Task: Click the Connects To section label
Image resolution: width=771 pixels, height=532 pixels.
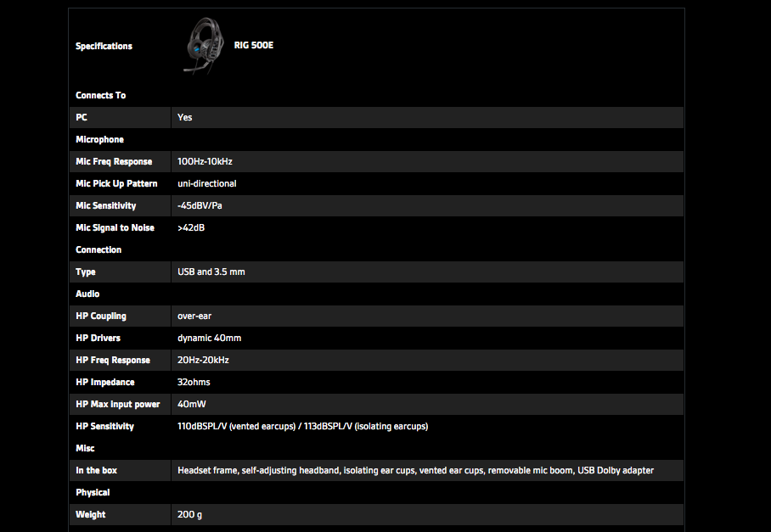Action: [x=101, y=95]
